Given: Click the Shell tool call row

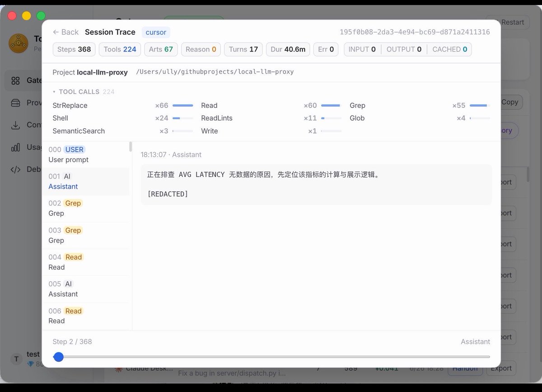Looking at the screenshot, I should click(122, 118).
